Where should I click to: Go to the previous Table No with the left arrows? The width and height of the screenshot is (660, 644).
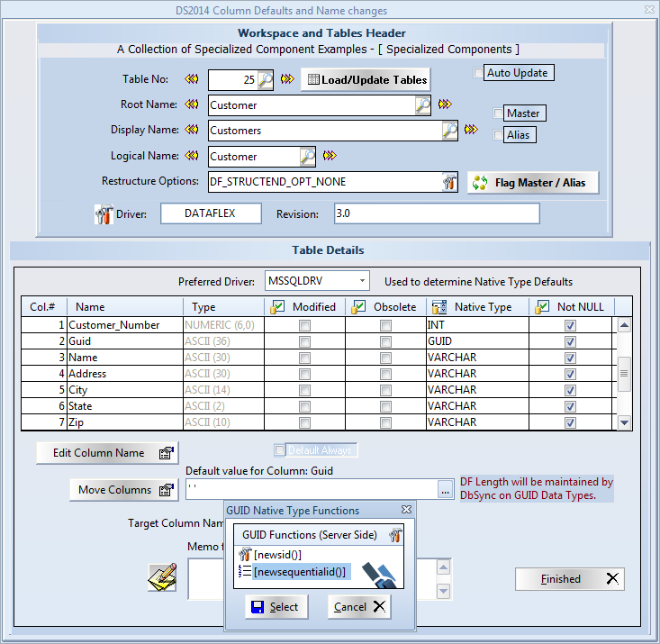(x=192, y=79)
